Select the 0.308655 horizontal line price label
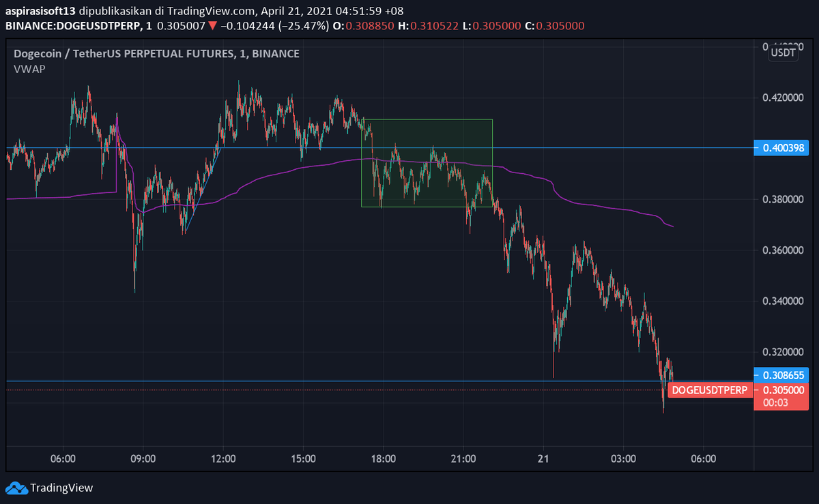 pyautogui.click(x=781, y=374)
